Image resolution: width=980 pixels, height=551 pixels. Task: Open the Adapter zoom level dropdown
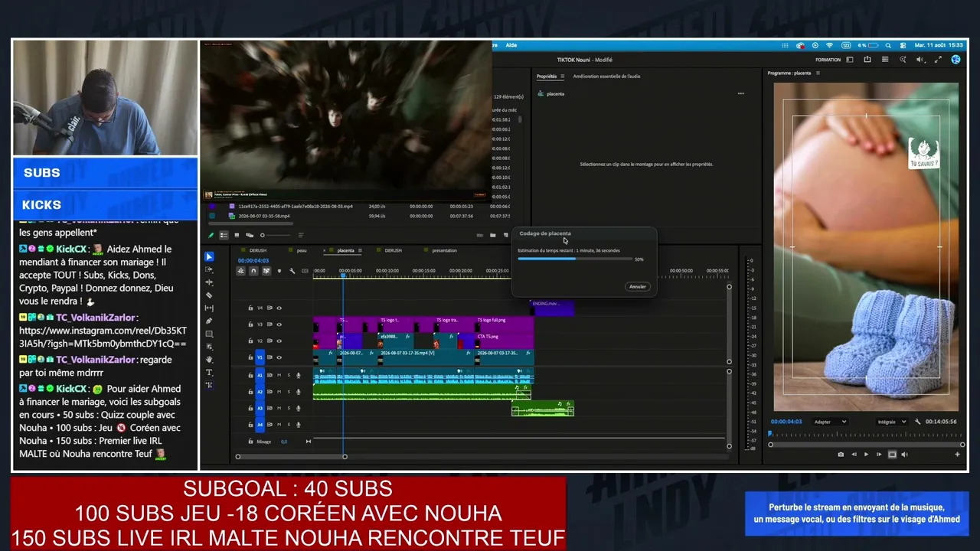[830, 422]
